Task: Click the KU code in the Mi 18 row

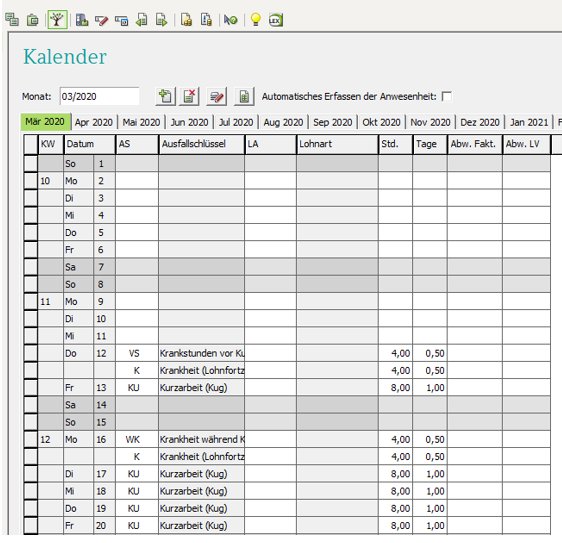Action: [x=134, y=491]
